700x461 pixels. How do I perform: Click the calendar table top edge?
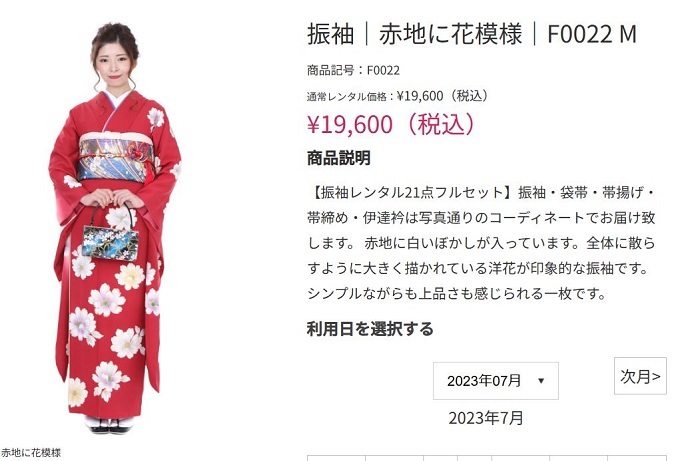pyautogui.click(x=487, y=457)
